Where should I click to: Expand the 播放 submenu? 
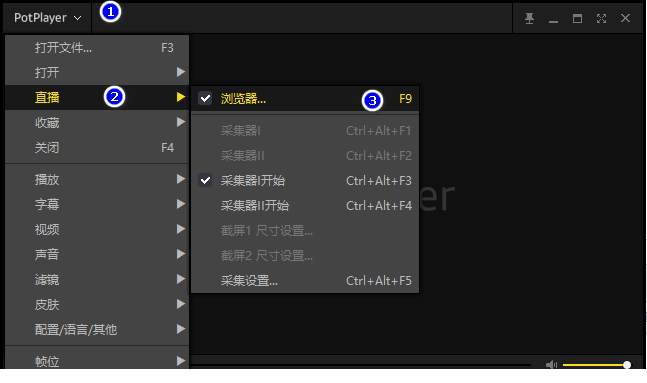97,180
